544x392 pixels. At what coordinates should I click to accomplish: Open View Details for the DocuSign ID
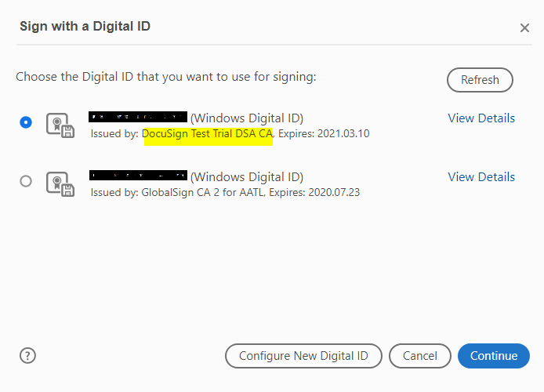tap(481, 118)
